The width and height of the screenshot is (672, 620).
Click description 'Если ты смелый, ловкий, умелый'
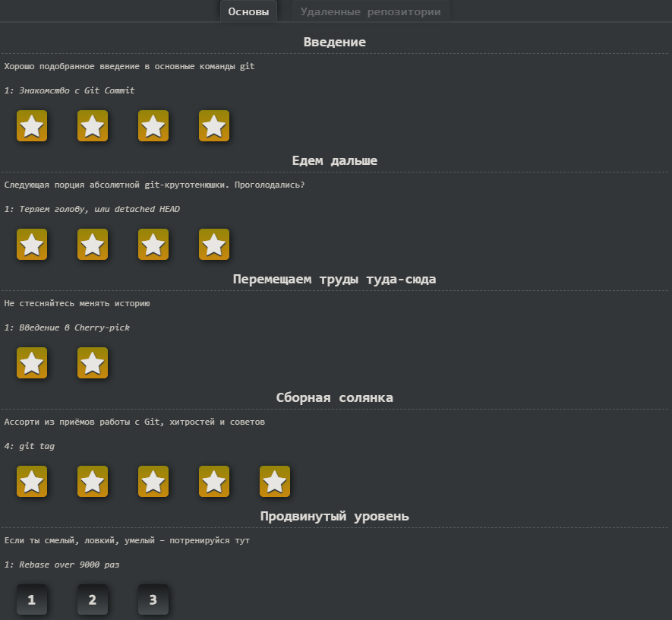[x=79, y=541]
